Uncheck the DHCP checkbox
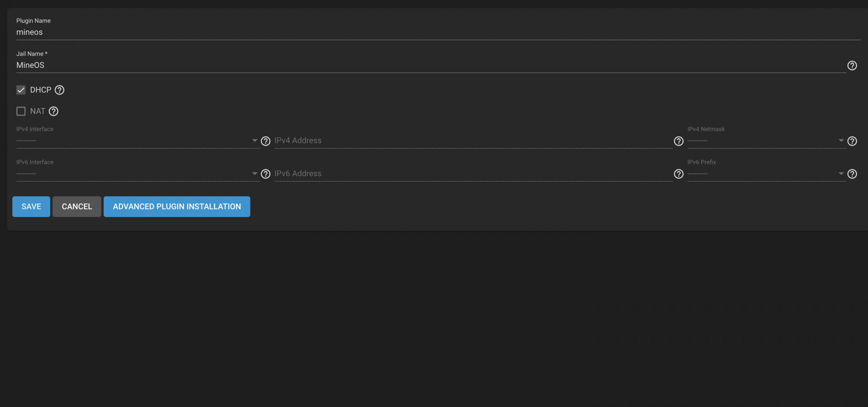The height and width of the screenshot is (407, 868). pos(21,90)
